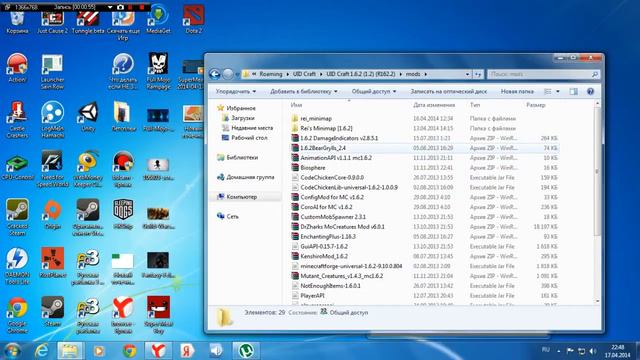This screenshot has height=360, width=640.
Task: Select the Sleeping Dogs desktop shortcut
Action: [123, 215]
